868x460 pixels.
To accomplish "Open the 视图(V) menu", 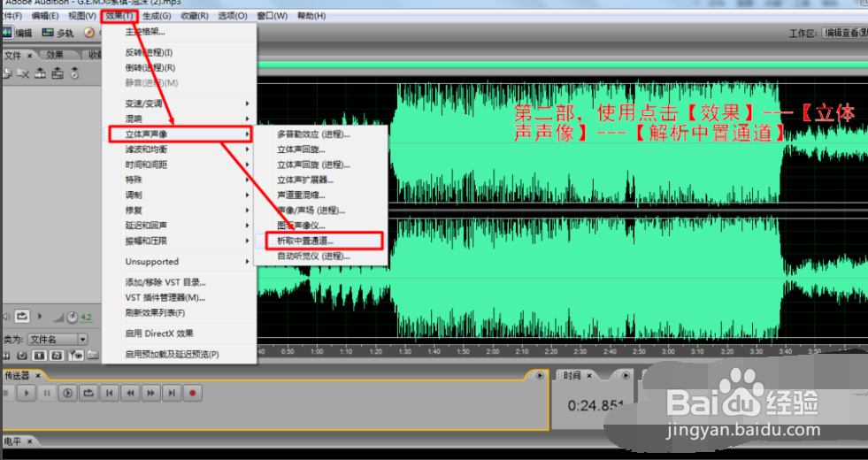I will tap(82, 16).
